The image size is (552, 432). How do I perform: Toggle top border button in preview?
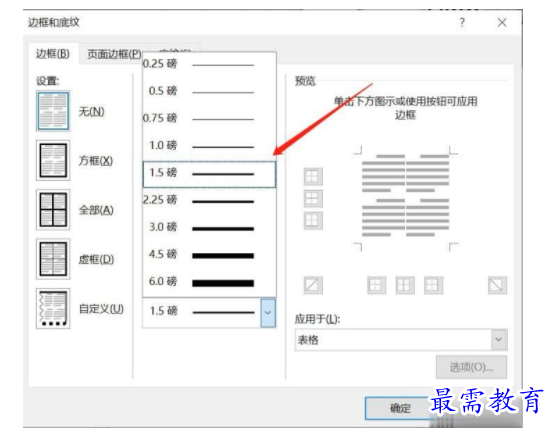click(x=313, y=176)
